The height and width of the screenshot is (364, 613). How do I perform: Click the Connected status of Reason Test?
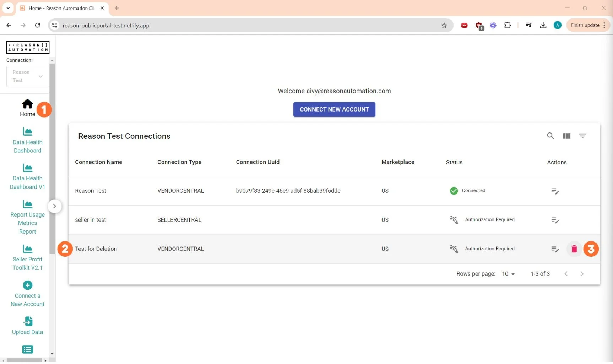click(x=467, y=191)
